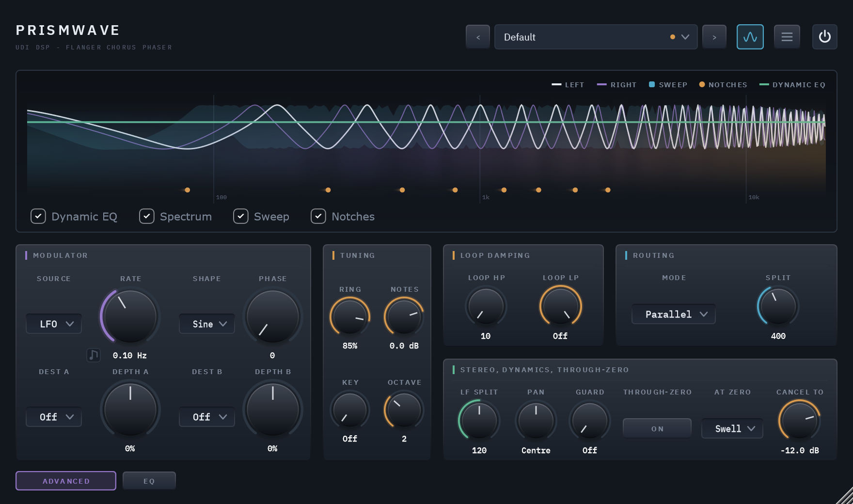The image size is (853, 504).
Task: Click the Depth A knob
Action: click(x=130, y=409)
